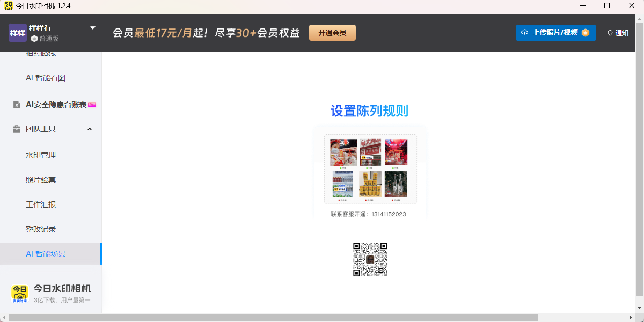Select AI 智能看图 in the sidebar
This screenshot has height=322, width=644.
pyautogui.click(x=46, y=78)
